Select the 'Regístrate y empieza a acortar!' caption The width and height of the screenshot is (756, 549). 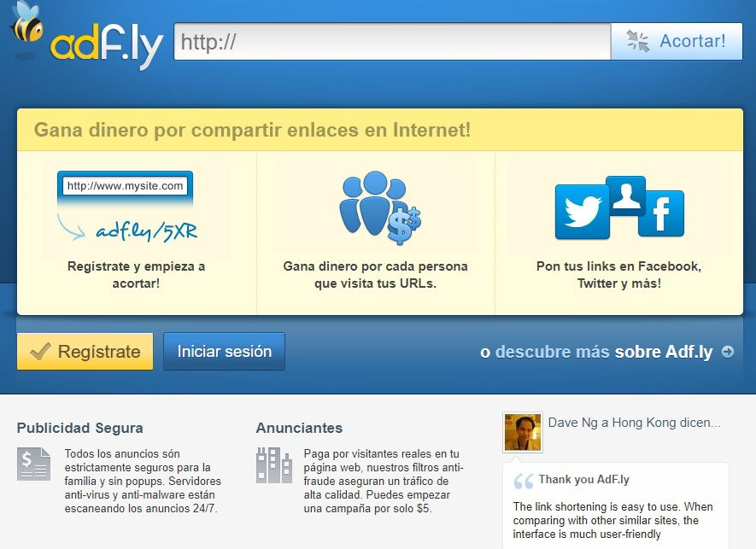136,275
